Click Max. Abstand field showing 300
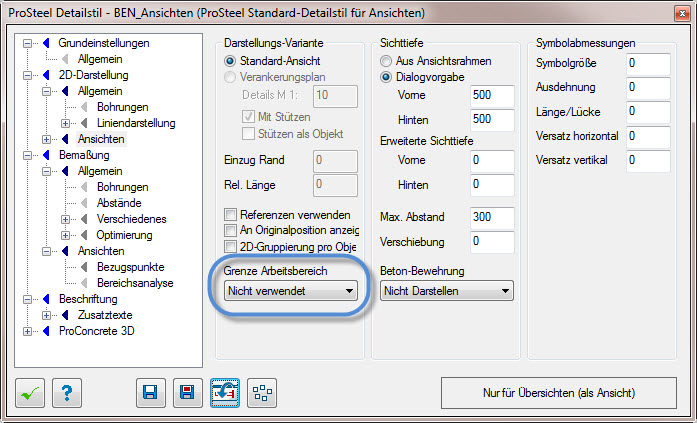The image size is (697, 423). (x=492, y=218)
